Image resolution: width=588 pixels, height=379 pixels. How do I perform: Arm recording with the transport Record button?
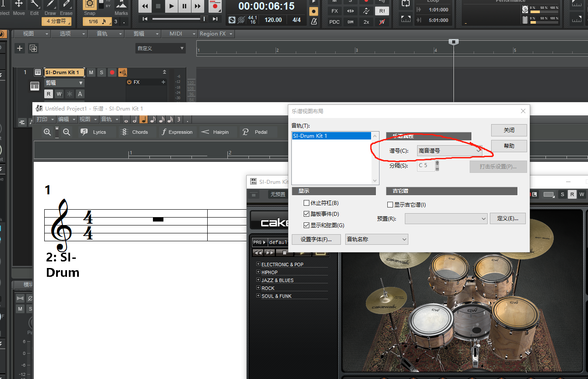[x=215, y=6]
